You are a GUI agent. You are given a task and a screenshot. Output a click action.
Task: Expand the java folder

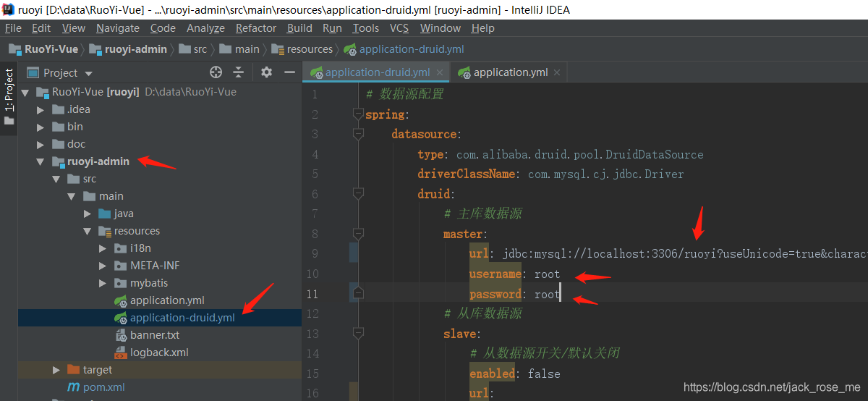pyautogui.click(x=88, y=214)
